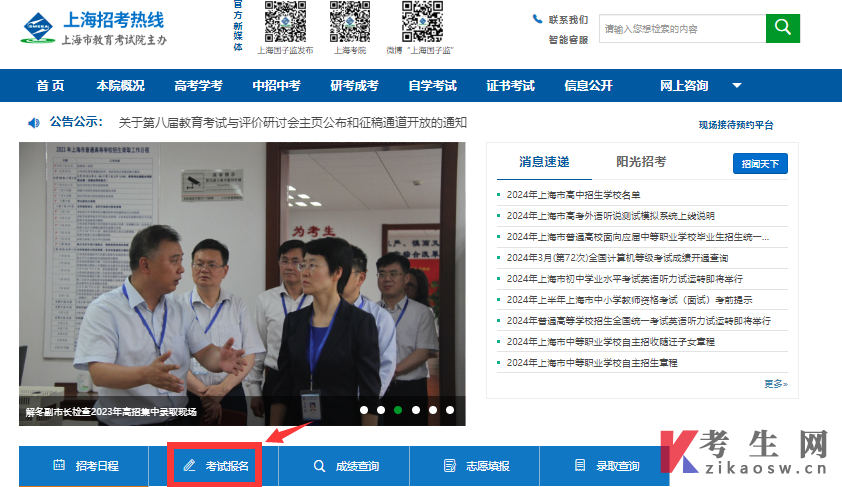This screenshot has width=842, height=487.
Task: Open 初中学业水平考试英语听力试运转 news
Action: coord(625,279)
